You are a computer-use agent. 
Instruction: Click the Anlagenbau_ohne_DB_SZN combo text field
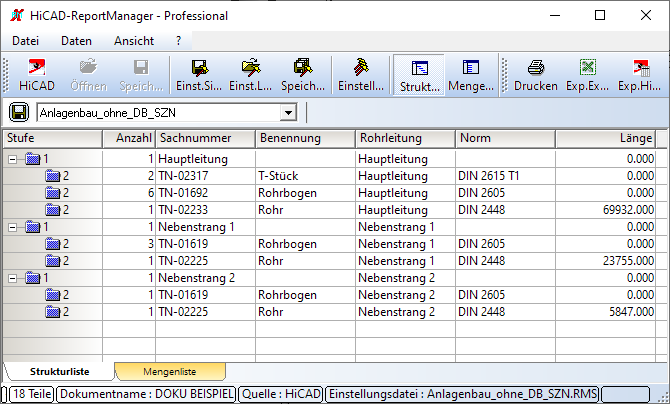point(159,113)
